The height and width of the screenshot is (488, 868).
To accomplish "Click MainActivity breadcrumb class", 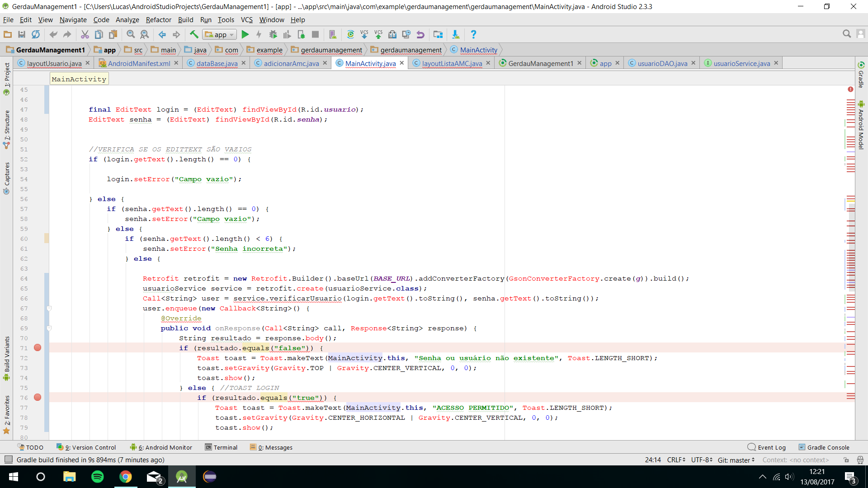I will (x=474, y=50).
